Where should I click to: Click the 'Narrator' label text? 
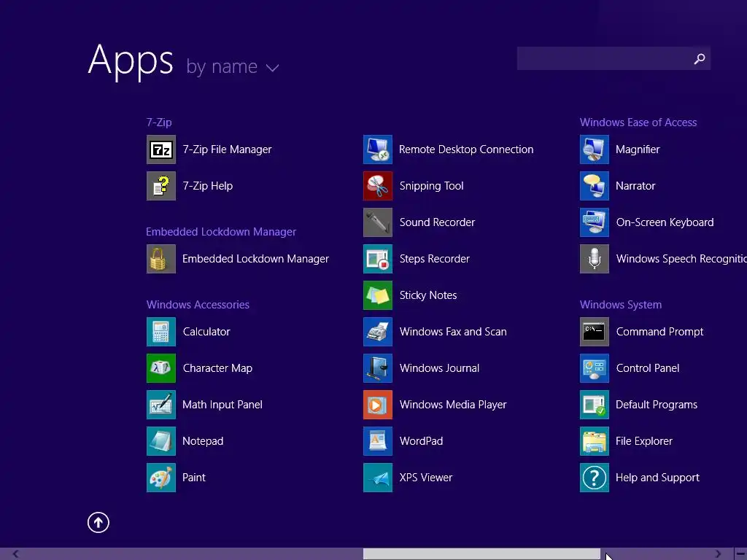(635, 186)
